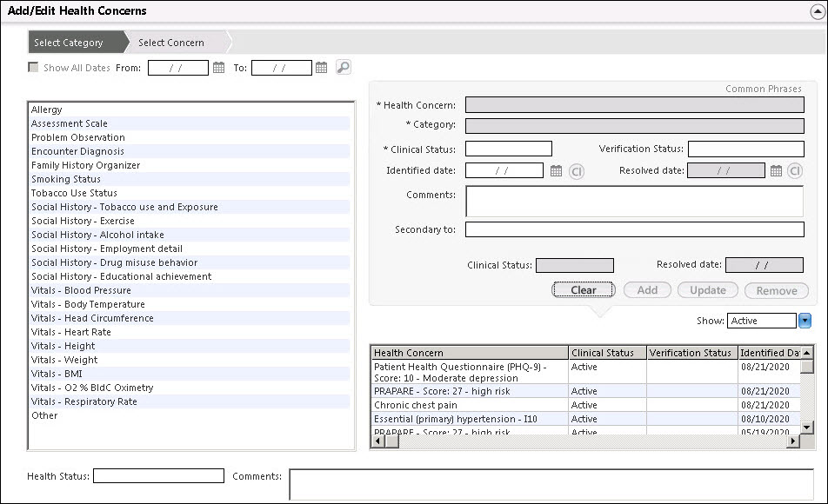Screen dimensions: 828x504
Task: Click the Category field
Action: tap(634, 126)
